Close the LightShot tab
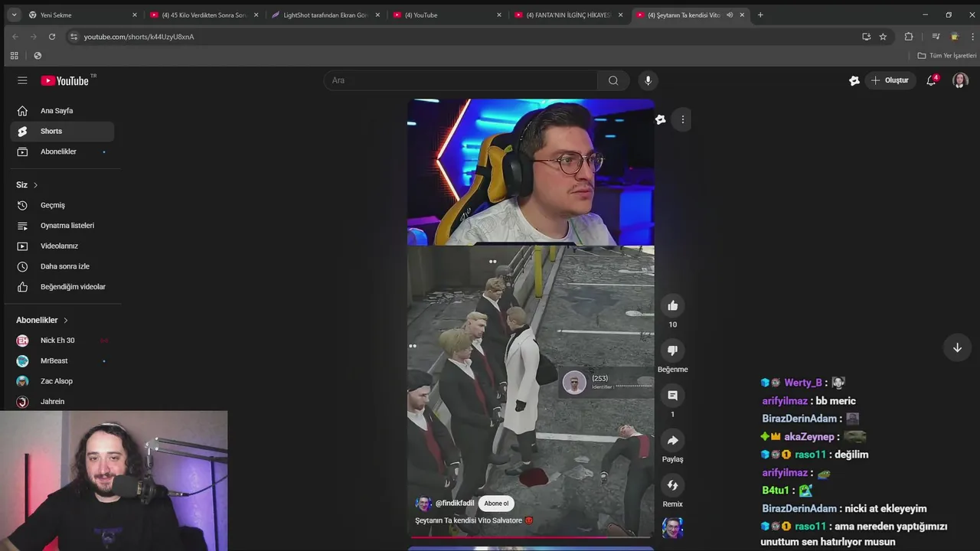This screenshot has height=551, width=980. pyautogui.click(x=377, y=15)
